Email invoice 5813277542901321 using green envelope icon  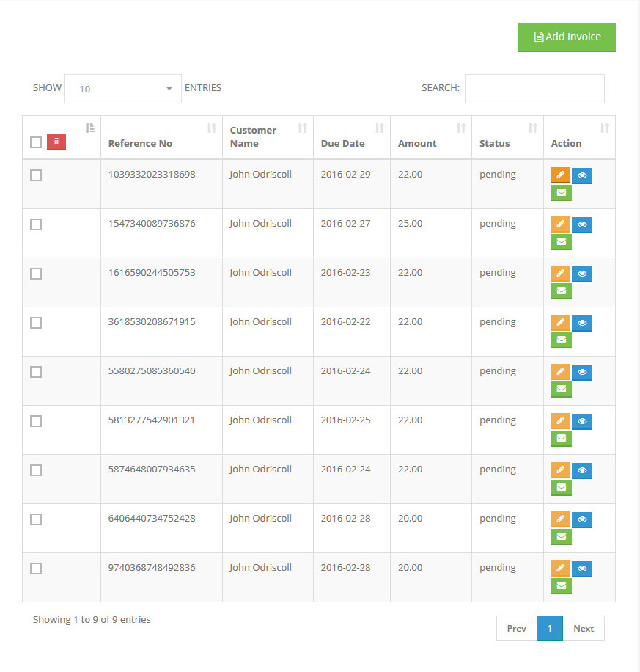coord(561,439)
